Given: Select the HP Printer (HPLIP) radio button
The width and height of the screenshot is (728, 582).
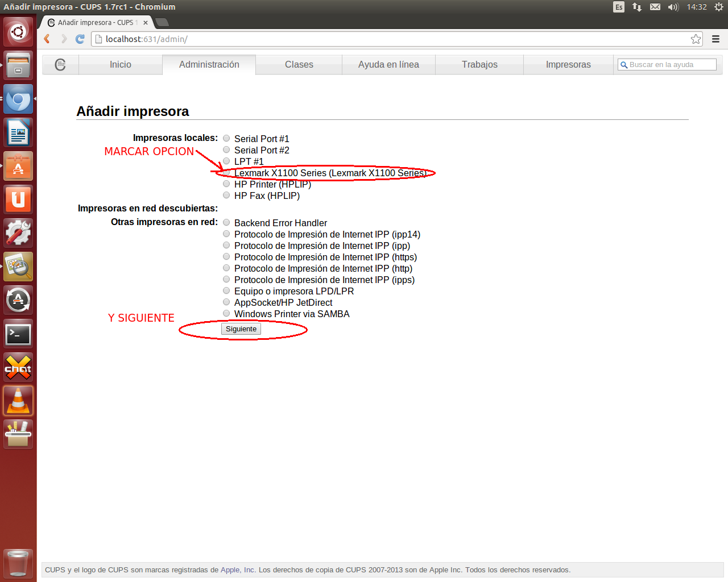Looking at the screenshot, I should coord(226,184).
